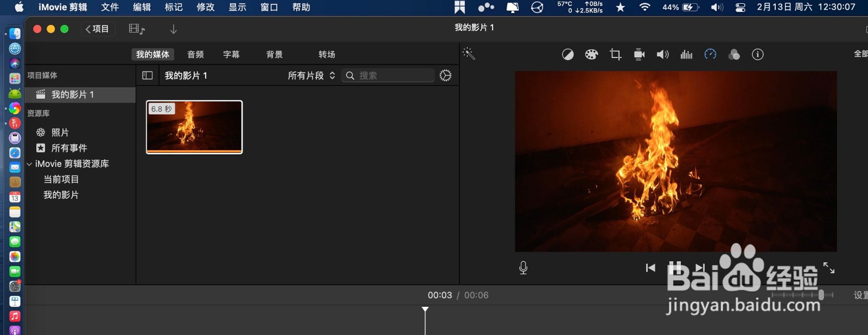Click the timeline playhead marker
The image size is (868, 335).
(425, 310)
